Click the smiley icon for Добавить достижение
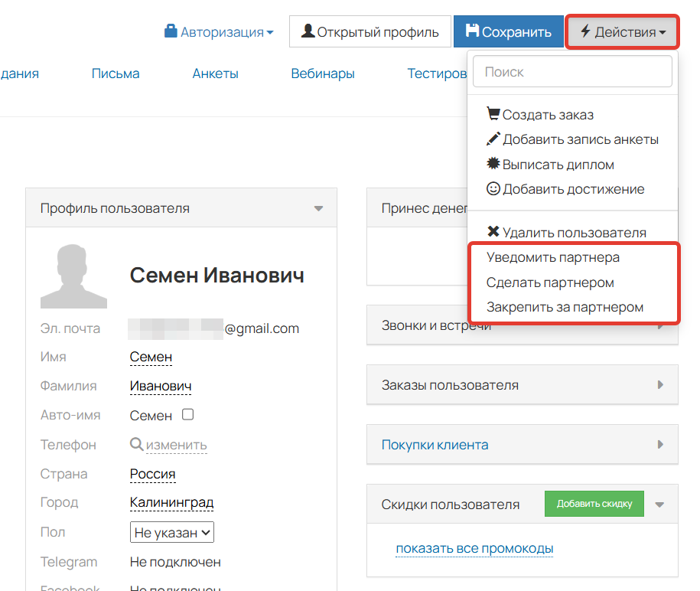700x591 pixels. (x=493, y=188)
